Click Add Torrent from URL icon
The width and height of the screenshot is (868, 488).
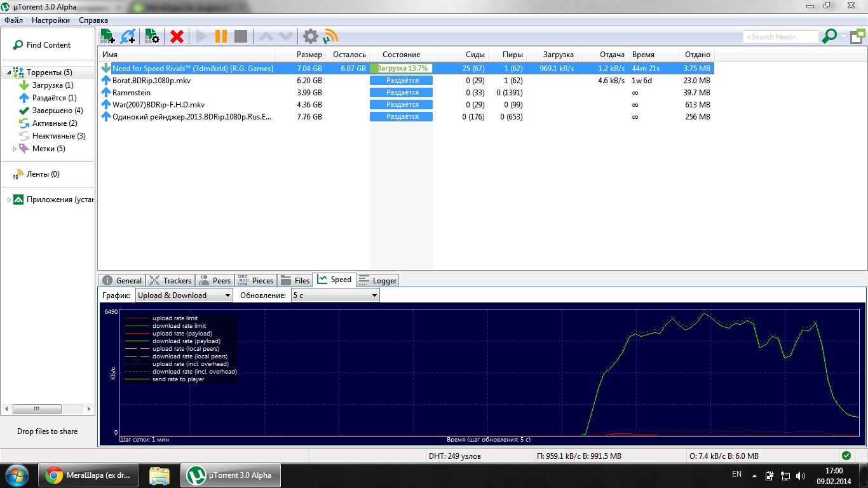point(128,36)
